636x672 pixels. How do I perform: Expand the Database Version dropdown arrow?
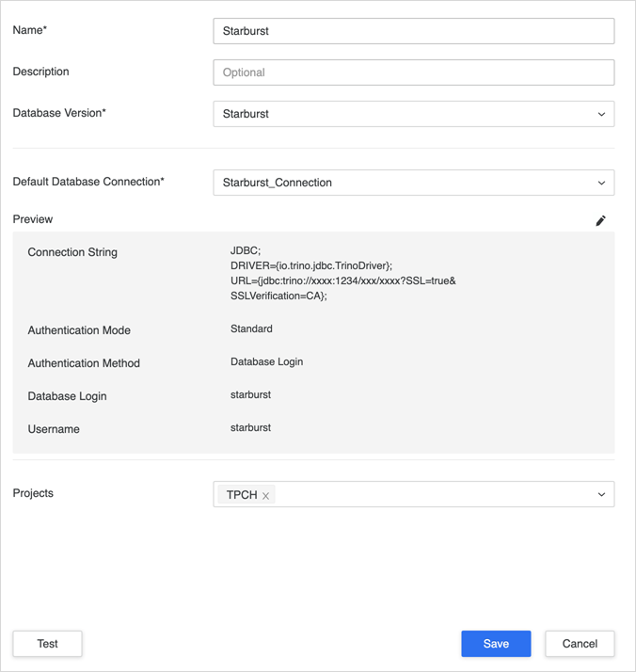pos(601,114)
